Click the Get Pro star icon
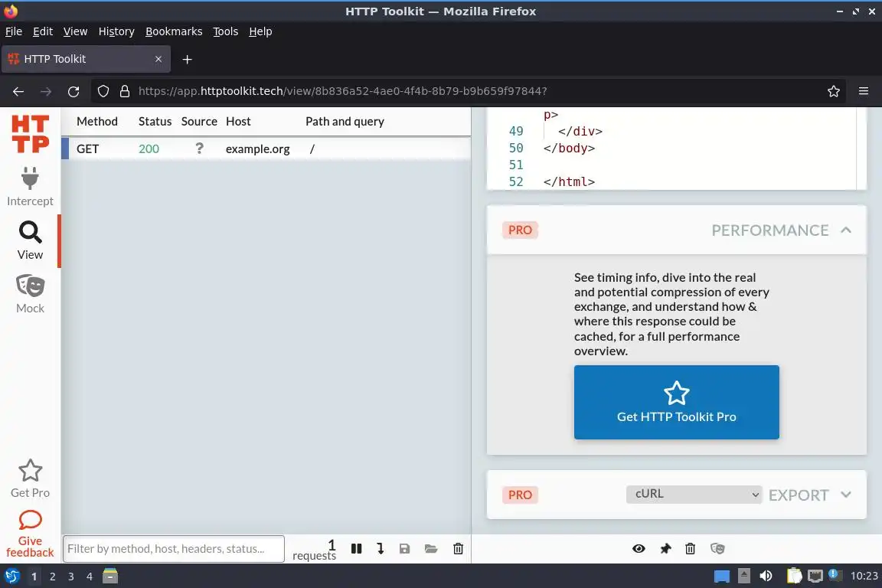Viewport: 882px width, 588px height. pyautogui.click(x=30, y=471)
